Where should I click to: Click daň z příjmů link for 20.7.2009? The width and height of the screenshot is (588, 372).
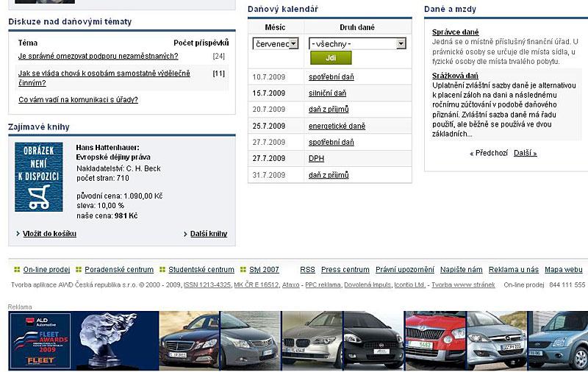tap(329, 109)
